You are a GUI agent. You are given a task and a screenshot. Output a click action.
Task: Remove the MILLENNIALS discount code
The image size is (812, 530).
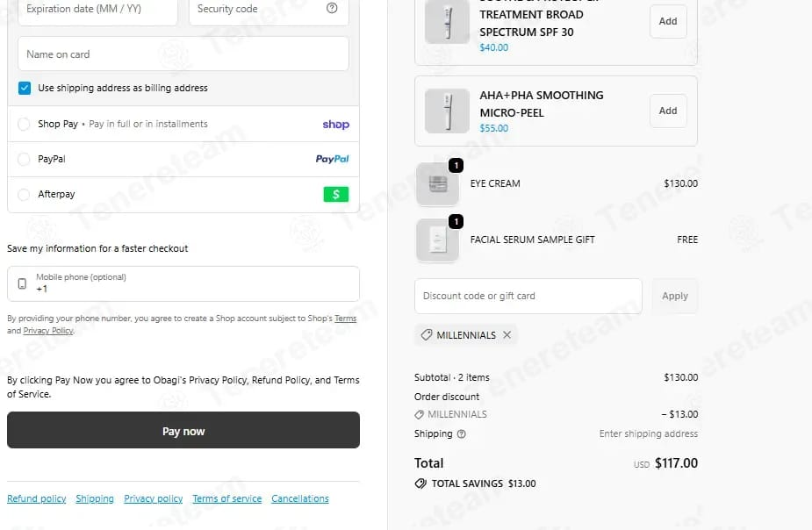point(507,335)
